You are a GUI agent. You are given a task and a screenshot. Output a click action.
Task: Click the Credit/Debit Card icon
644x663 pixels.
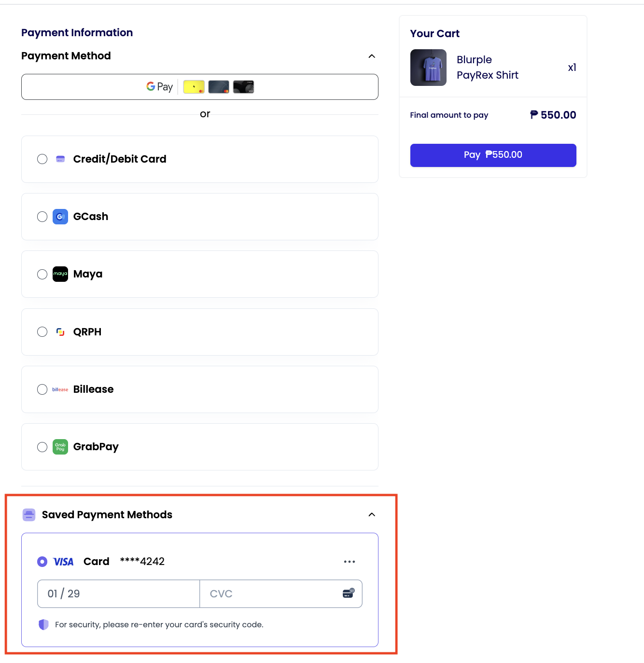60,159
